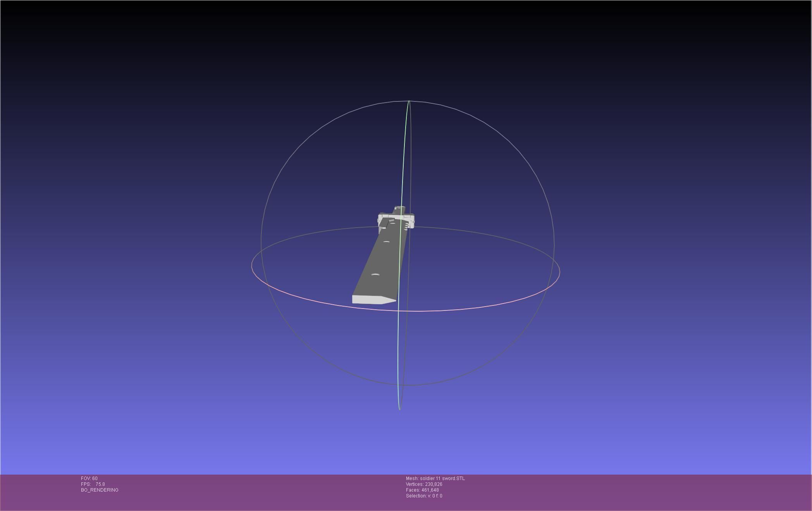This screenshot has width=812, height=511.
Task: Click the BO_RENDERING status text
Action: (100, 490)
